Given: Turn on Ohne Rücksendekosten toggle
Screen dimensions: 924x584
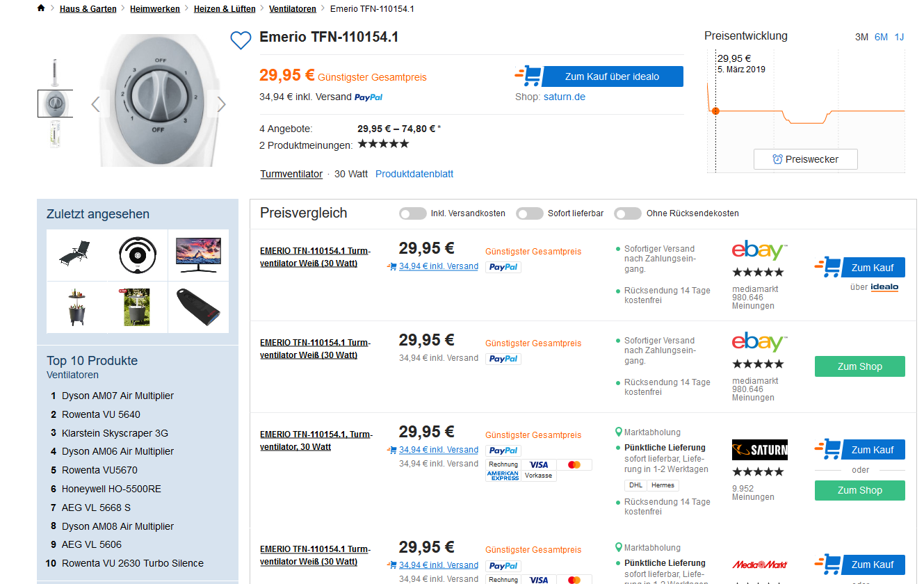Looking at the screenshot, I should [627, 213].
